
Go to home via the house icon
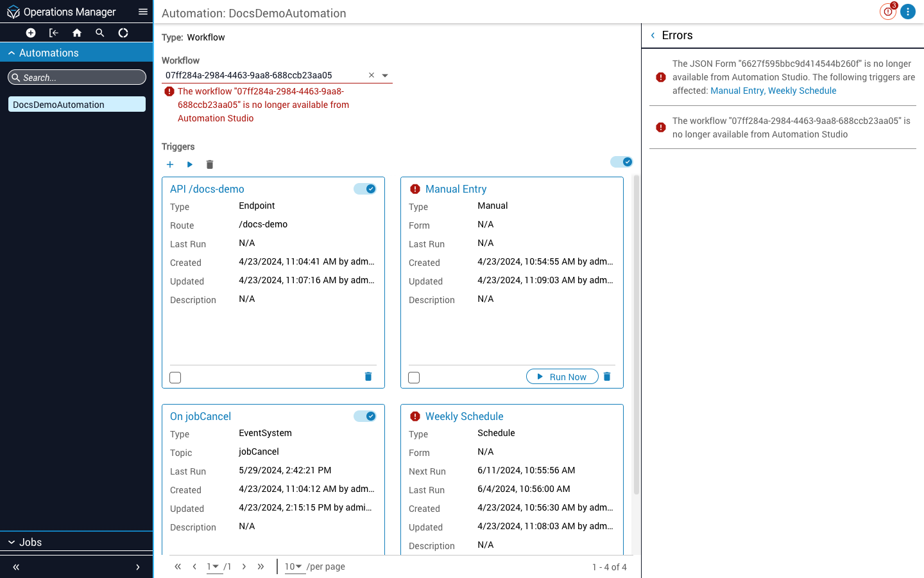77,33
